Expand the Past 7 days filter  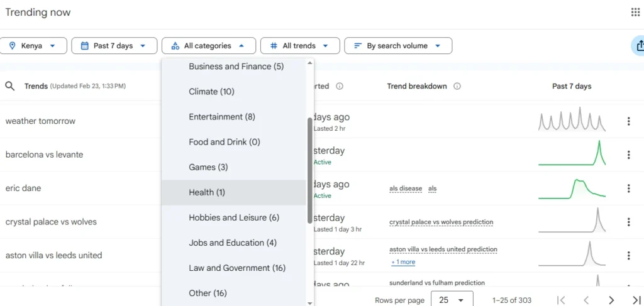(114, 46)
